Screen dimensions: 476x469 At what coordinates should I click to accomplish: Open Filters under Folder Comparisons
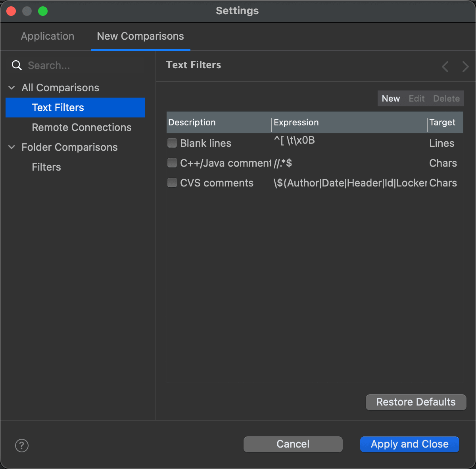coord(46,167)
